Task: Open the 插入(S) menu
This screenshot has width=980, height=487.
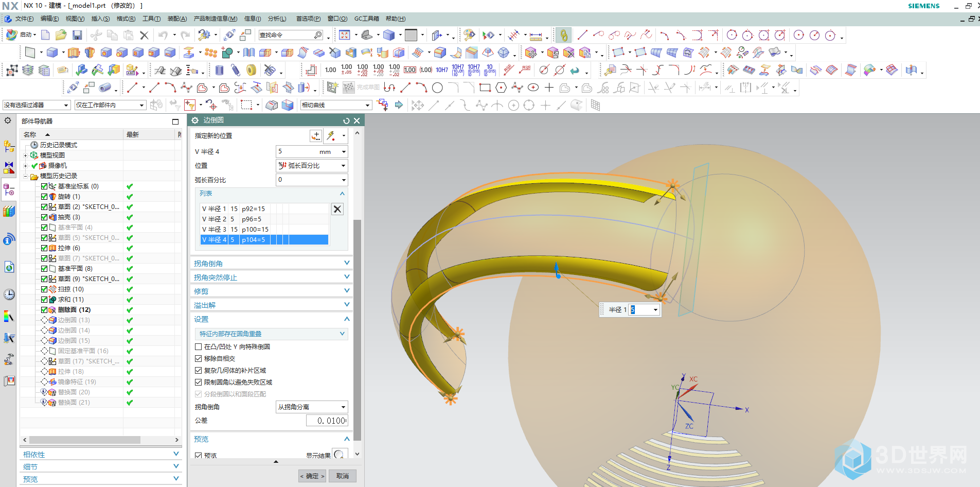Action: point(100,19)
